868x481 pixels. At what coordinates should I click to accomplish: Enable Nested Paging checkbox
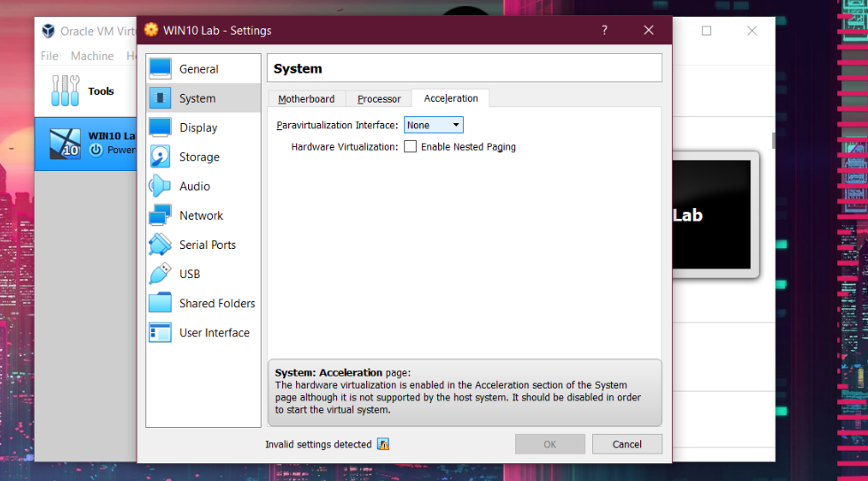pos(411,146)
